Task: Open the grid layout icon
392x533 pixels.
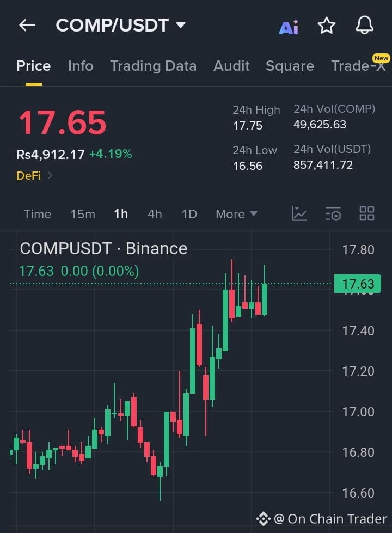Action: 367,214
